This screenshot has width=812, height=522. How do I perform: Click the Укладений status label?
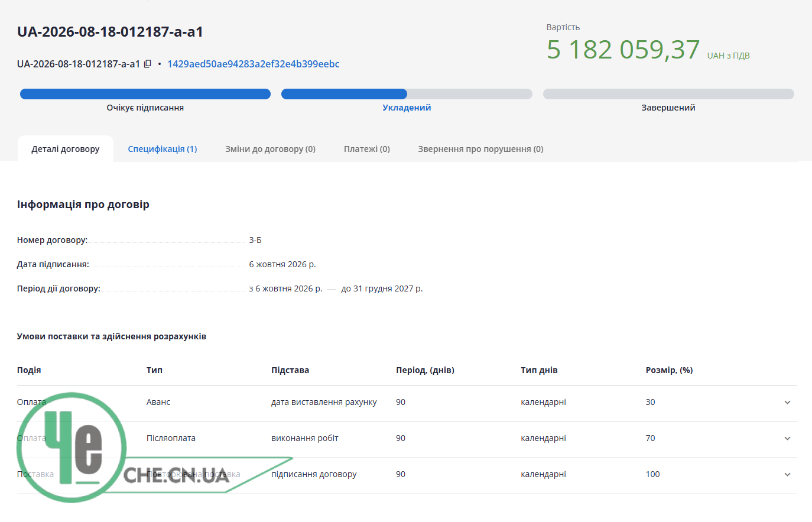coord(407,108)
